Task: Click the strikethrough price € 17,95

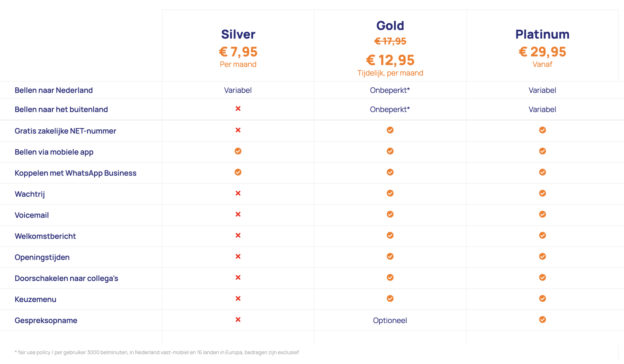Action: tap(390, 41)
